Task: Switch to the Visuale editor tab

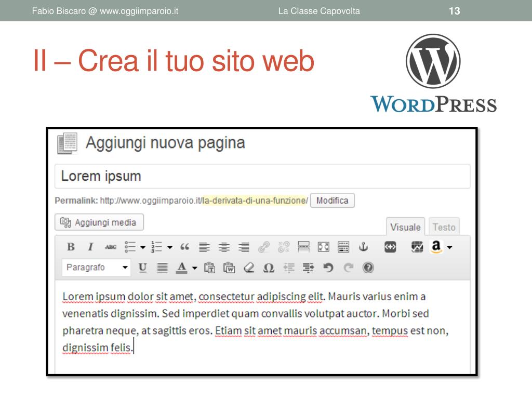Action: click(x=405, y=227)
